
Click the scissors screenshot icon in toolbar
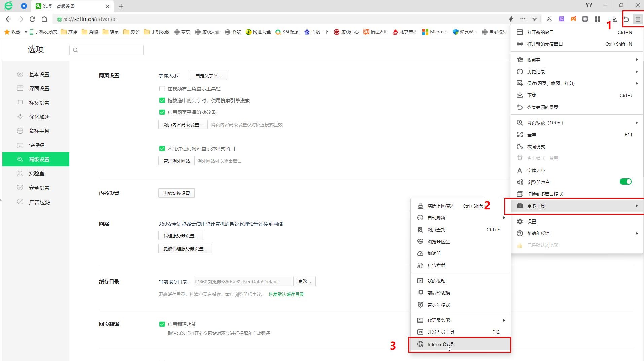point(549,19)
